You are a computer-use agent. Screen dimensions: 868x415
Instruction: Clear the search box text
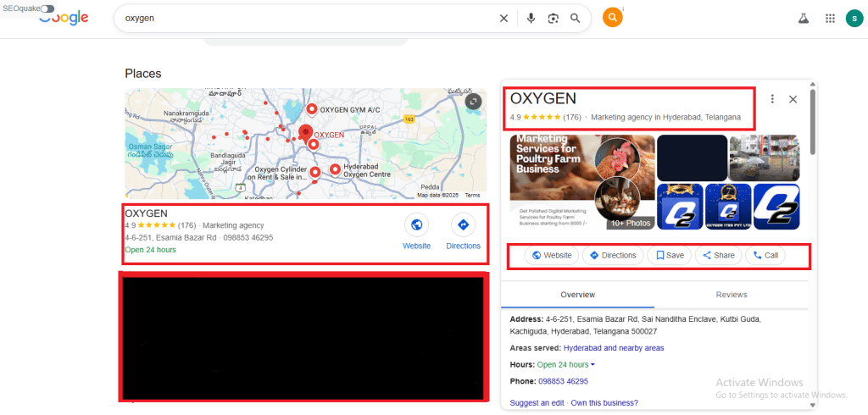click(x=504, y=18)
